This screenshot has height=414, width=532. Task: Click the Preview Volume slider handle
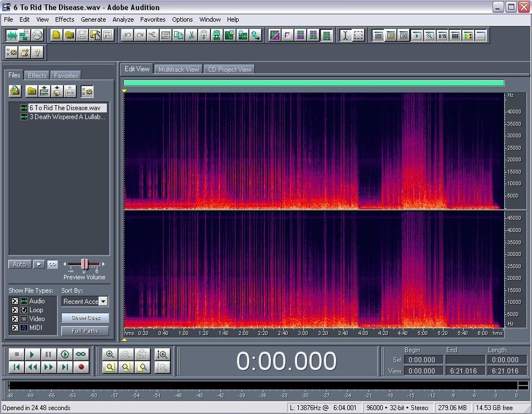tap(85, 264)
